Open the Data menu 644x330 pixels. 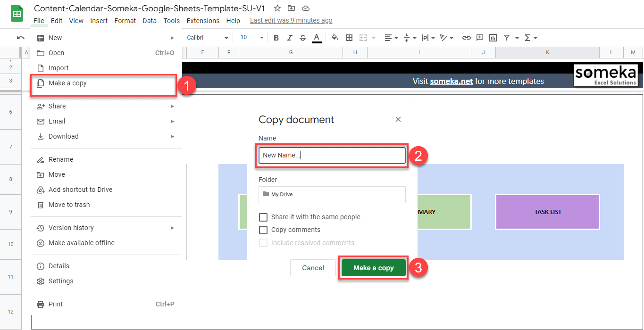(x=150, y=21)
